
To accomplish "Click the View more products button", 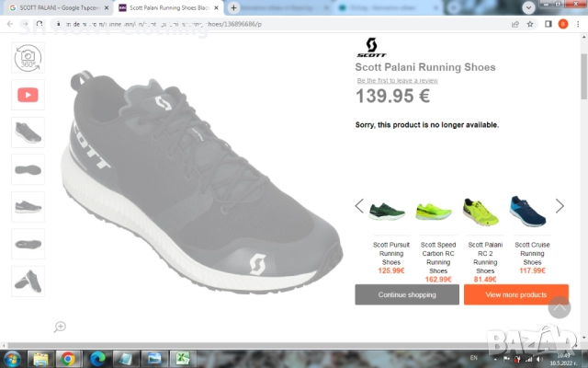I will [515, 294].
